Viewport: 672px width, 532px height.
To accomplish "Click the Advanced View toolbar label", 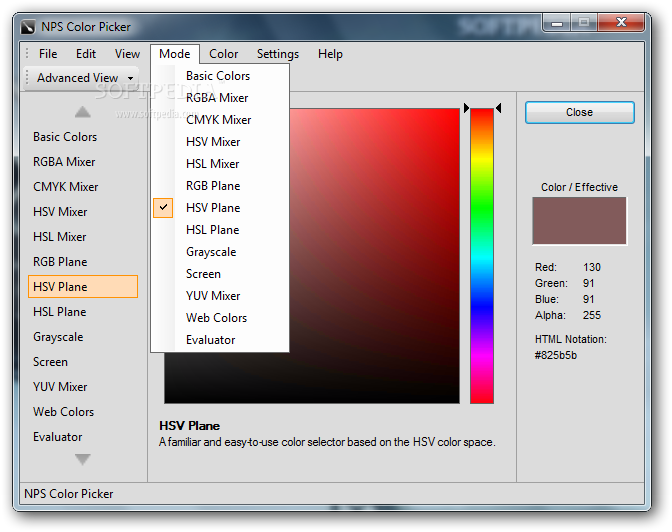I will [x=78, y=78].
